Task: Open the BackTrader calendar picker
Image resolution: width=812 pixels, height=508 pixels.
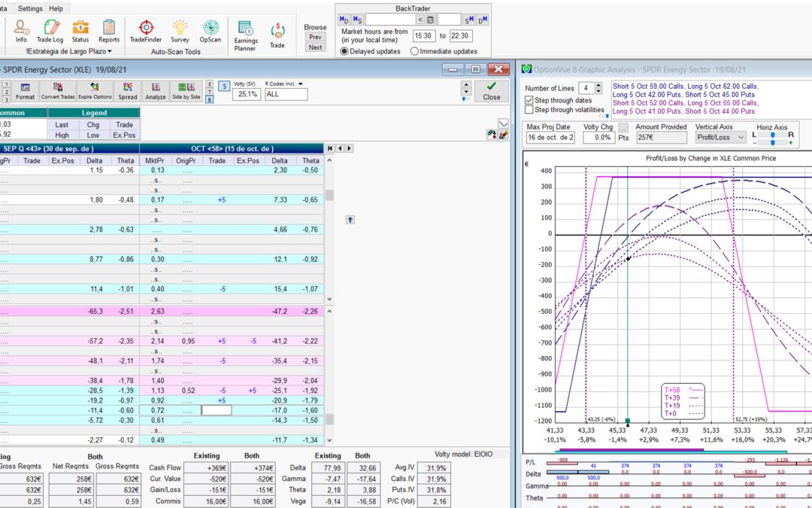Action: 430,20
